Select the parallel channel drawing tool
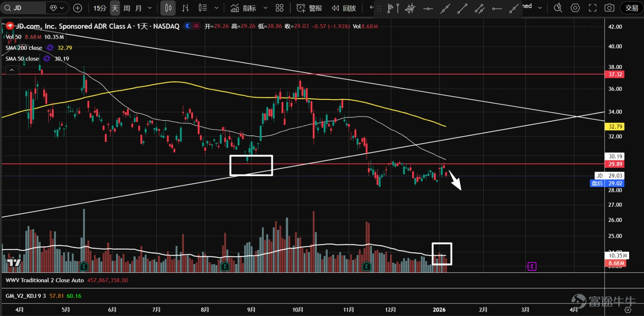This screenshot has height=316, width=644. tap(479, 8)
